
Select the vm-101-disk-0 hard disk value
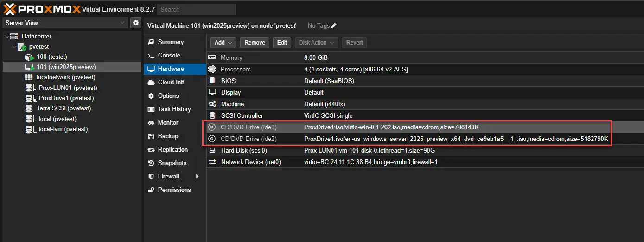point(370,150)
